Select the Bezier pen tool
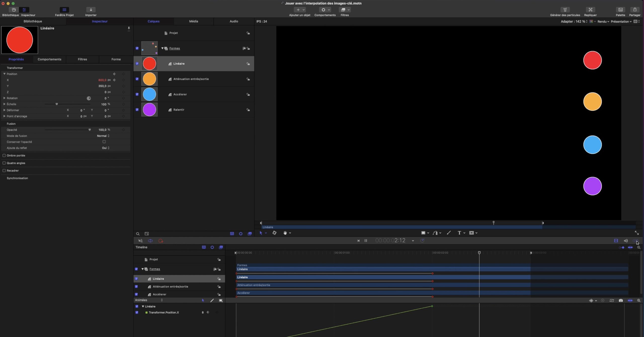This screenshot has width=644, height=337. coord(435,233)
